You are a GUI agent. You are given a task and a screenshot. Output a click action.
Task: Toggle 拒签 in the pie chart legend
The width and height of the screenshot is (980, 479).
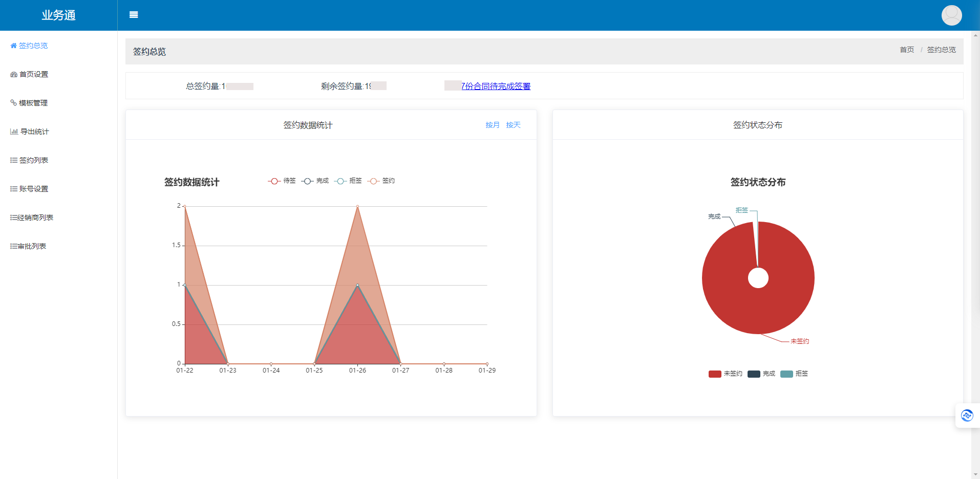click(794, 374)
